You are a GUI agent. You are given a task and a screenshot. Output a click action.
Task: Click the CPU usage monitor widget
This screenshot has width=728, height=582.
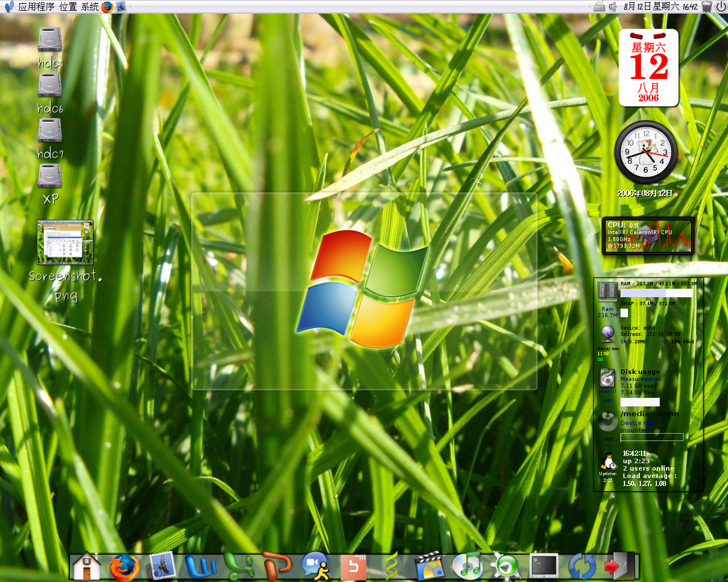[x=648, y=236]
